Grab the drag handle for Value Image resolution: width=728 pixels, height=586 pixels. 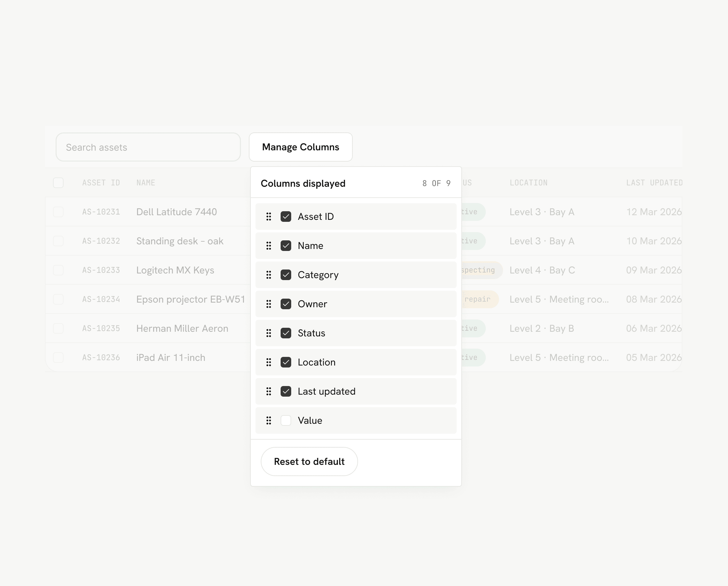point(268,420)
